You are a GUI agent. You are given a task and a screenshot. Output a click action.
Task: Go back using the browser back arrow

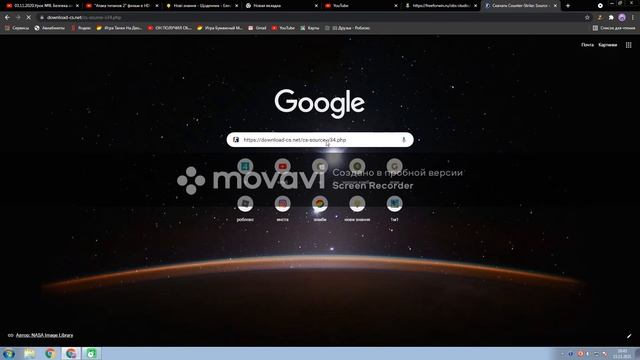click(x=7, y=18)
